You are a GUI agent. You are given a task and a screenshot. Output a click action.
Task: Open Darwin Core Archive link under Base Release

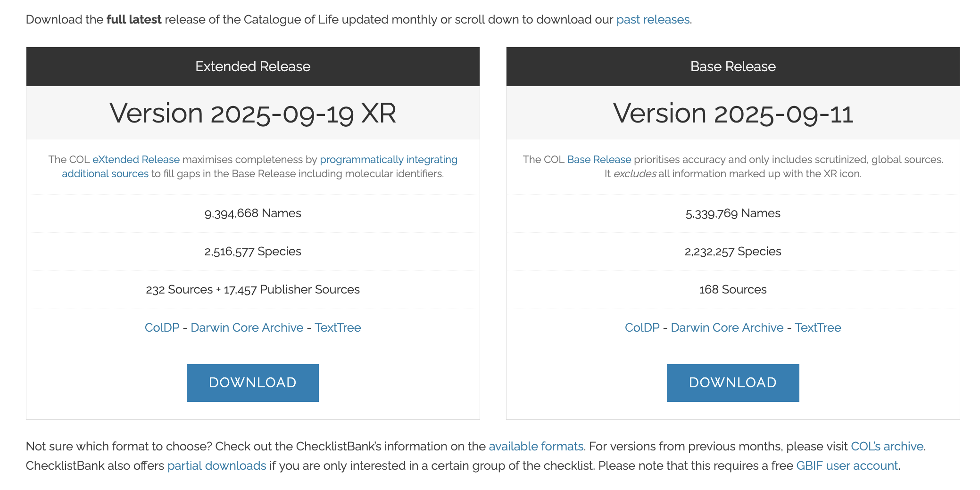point(727,327)
